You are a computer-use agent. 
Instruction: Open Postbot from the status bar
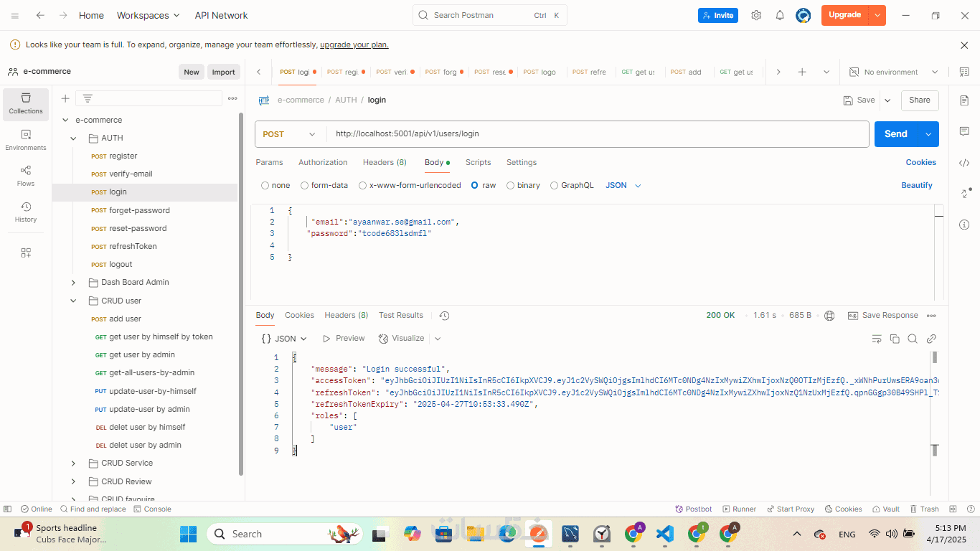pyautogui.click(x=694, y=509)
